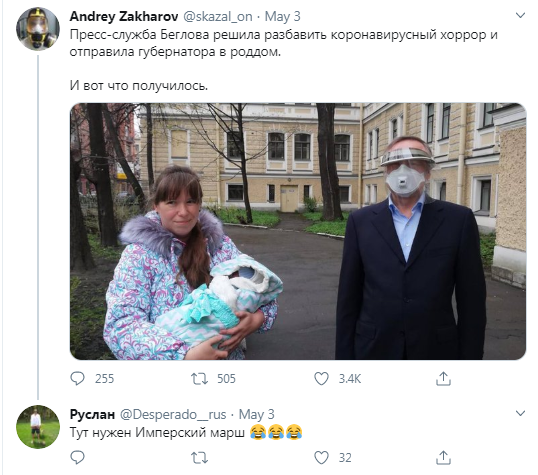This screenshot has height=475, width=538.
Task: Open Andrey Zakharov's profile avatar
Action: pos(38,28)
